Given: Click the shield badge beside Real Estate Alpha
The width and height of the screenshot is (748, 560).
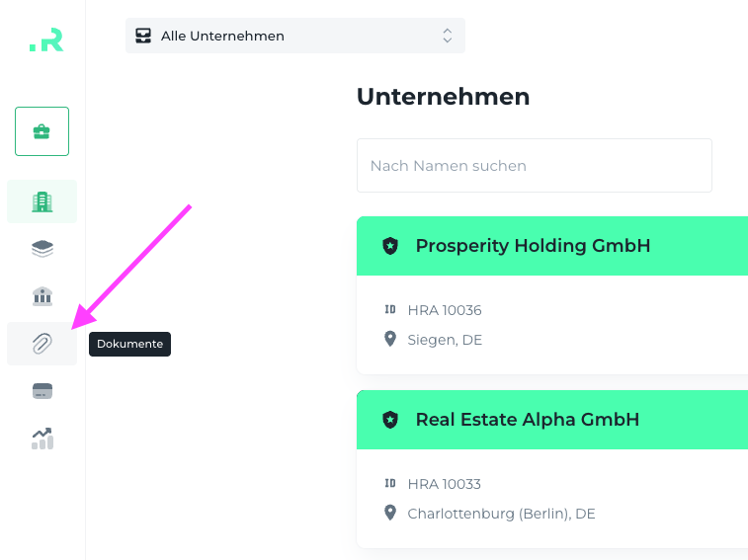Looking at the screenshot, I should click(x=390, y=420).
